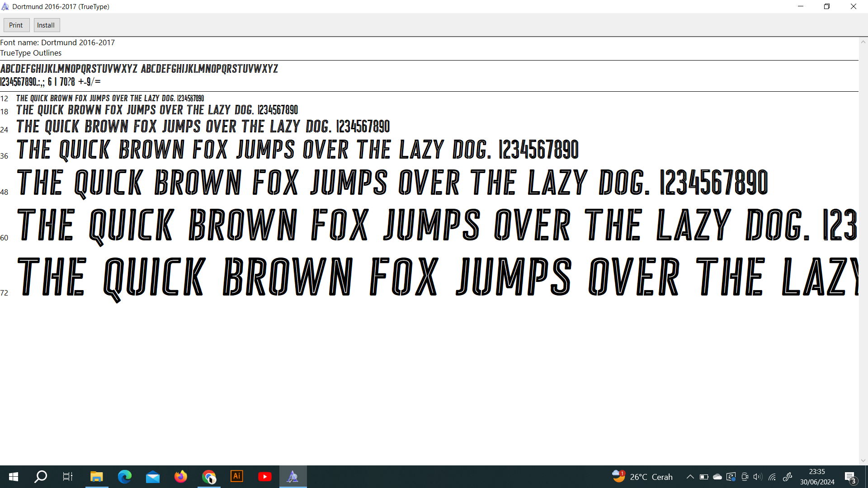Open Adobe Illustrator from the taskbar

tap(237, 477)
